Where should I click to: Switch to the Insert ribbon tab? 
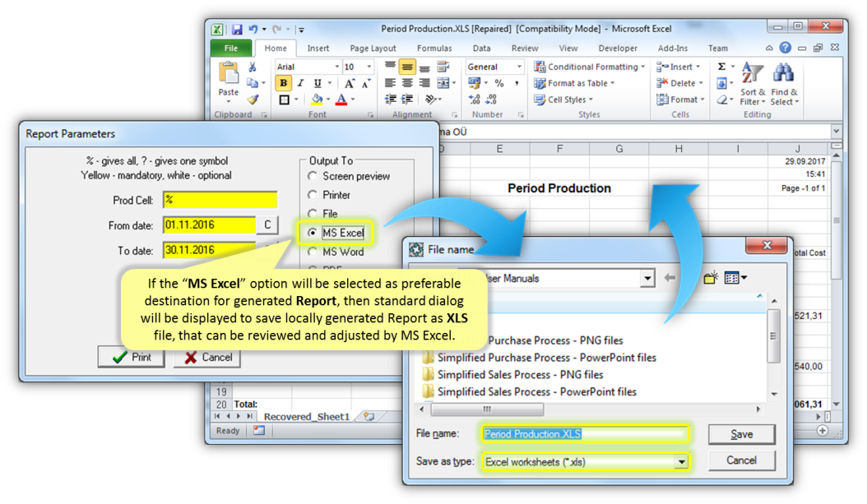[x=318, y=49]
